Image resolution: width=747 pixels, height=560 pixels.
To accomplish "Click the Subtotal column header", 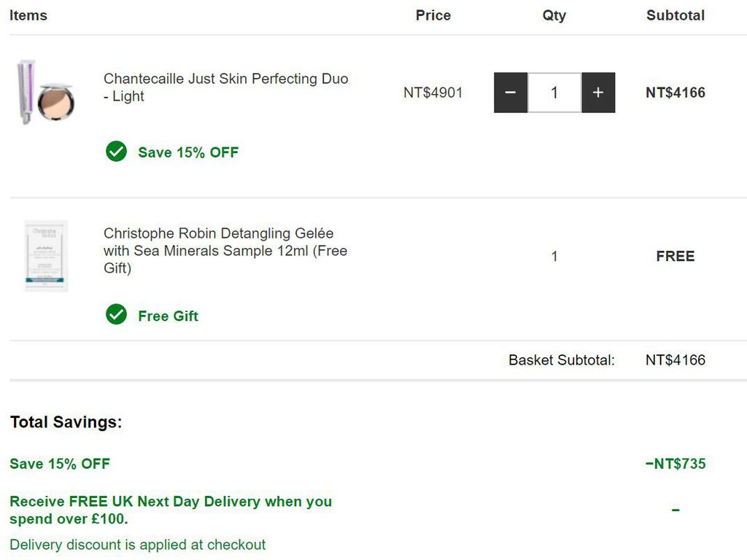I will pyautogui.click(x=676, y=15).
